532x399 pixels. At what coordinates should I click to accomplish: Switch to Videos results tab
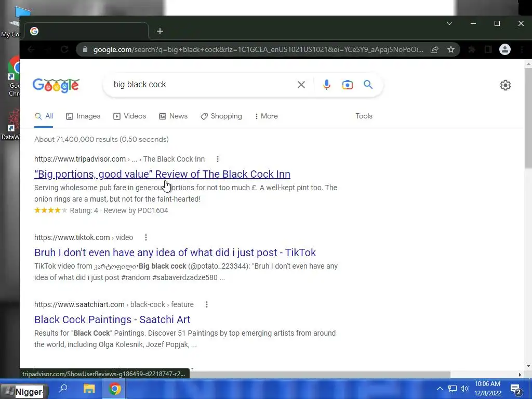pyautogui.click(x=129, y=116)
